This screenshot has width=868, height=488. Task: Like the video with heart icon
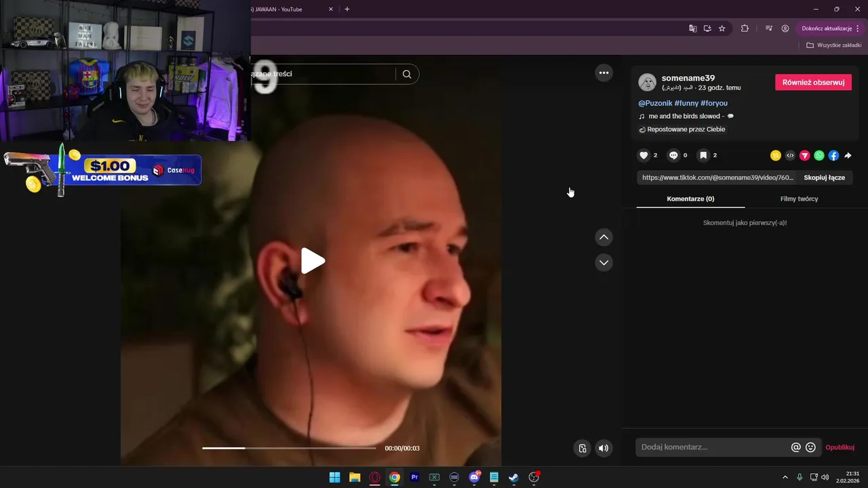pos(644,155)
